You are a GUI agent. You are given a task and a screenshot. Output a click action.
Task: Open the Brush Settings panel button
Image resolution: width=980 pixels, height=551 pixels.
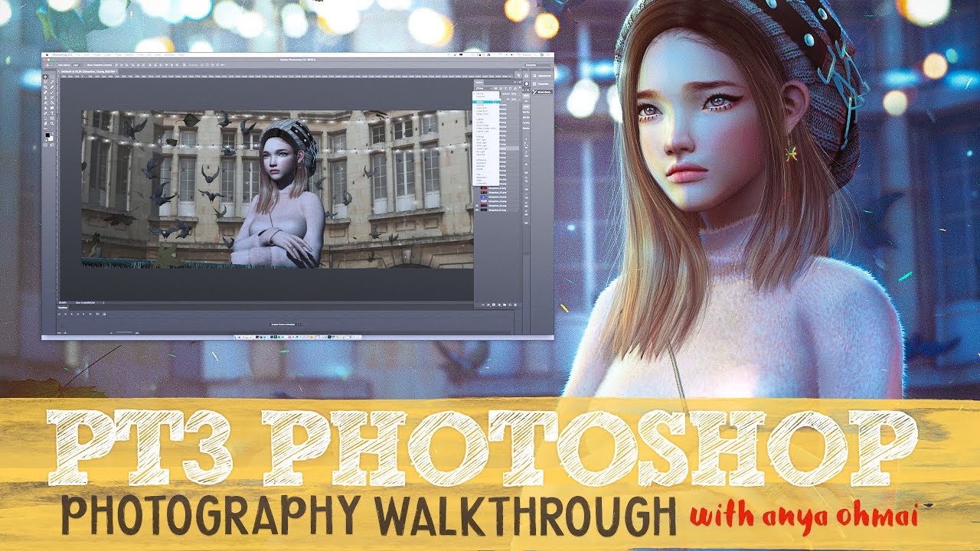[x=542, y=92]
